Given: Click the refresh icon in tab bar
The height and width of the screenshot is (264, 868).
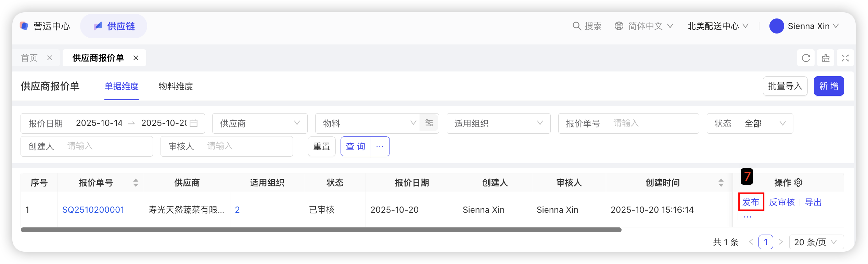Looking at the screenshot, I should click(x=806, y=58).
